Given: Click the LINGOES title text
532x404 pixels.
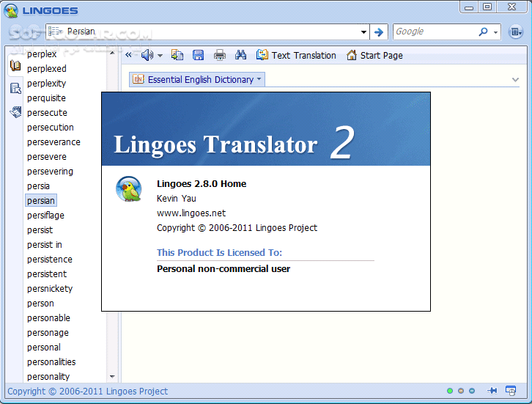Looking at the screenshot, I should 51,10.
